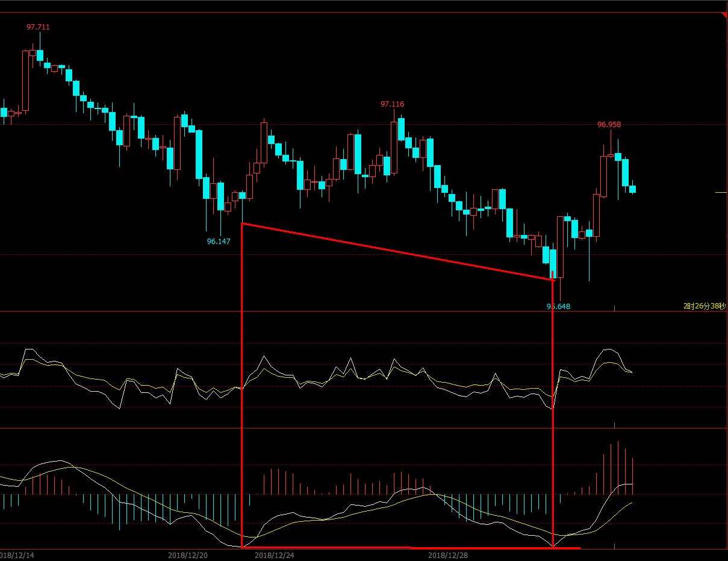Click the 96.958 price label

pos(609,125)
